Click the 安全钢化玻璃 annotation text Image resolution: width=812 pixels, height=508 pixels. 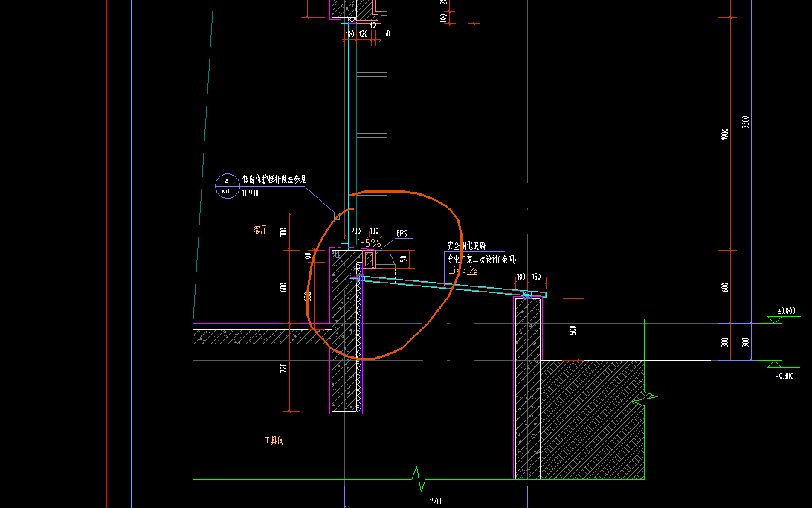(466, 245)
